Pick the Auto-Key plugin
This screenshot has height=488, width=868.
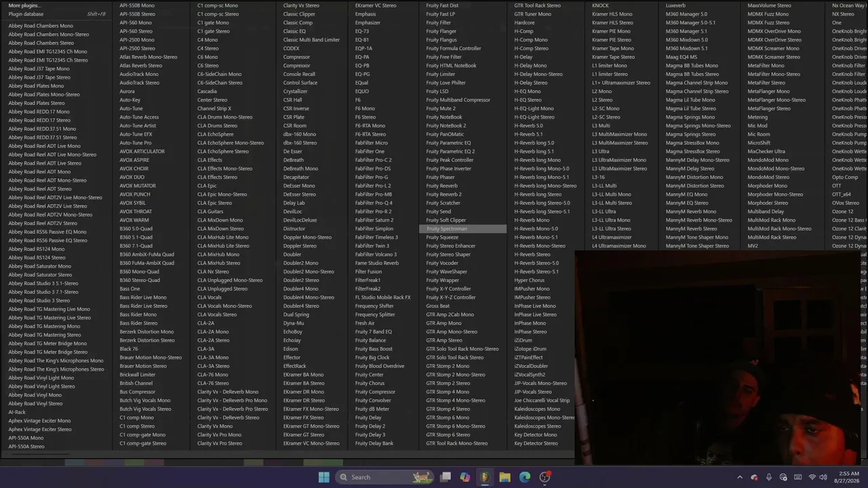click(x=130, y=100)
